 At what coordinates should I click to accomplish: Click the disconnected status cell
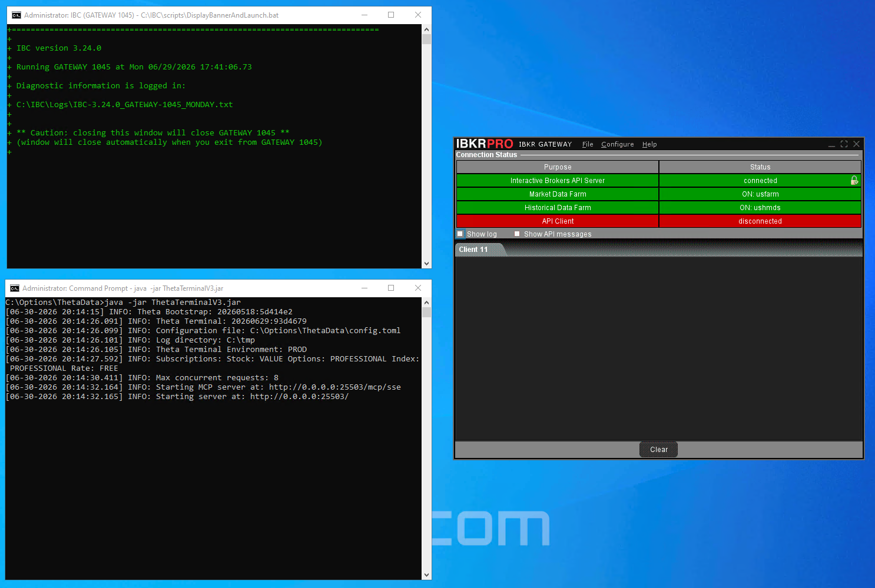pyautogui.click(x=760, y=221)
